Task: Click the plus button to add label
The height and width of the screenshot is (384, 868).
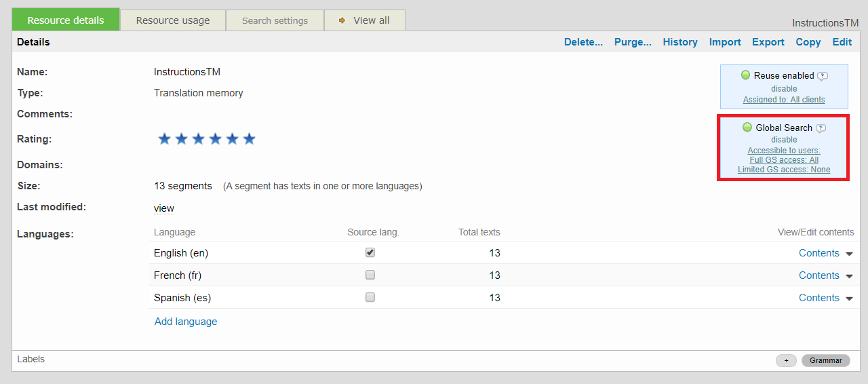Action: pos(786,360)
